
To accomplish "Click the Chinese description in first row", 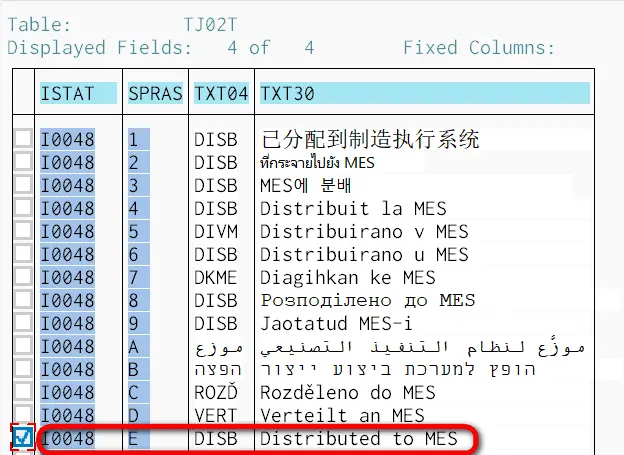I will (x=370, y=139).
